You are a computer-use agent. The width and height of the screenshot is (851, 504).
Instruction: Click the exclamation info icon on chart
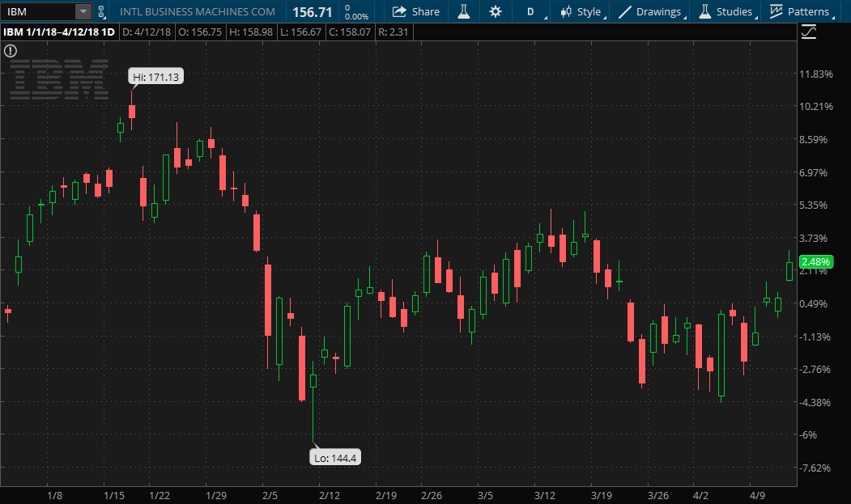click(x=11, y=51)
